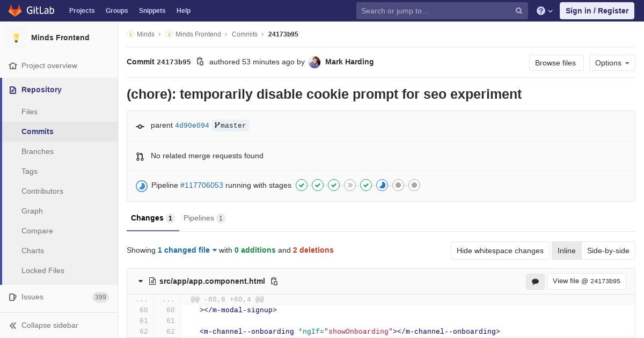644x338 pixels.
Task: Collapse the app.component.html diff
Action: [141, 281]
